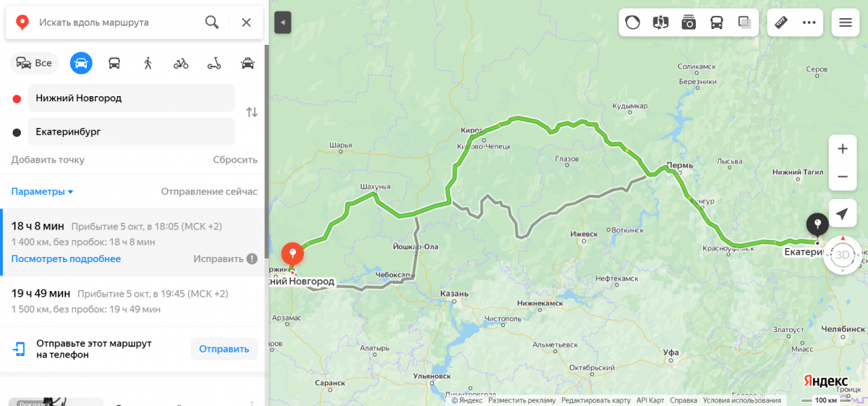Click the Отправить button

224,349
